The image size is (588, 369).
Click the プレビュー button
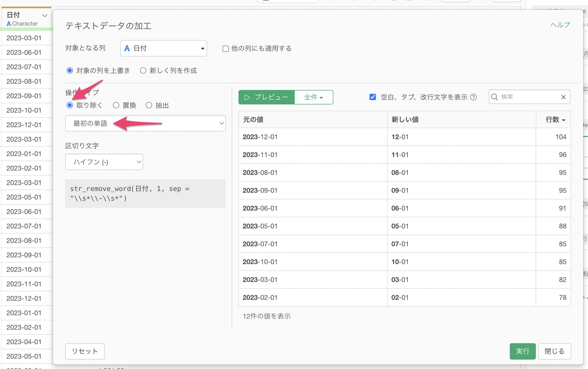point(266,97)
